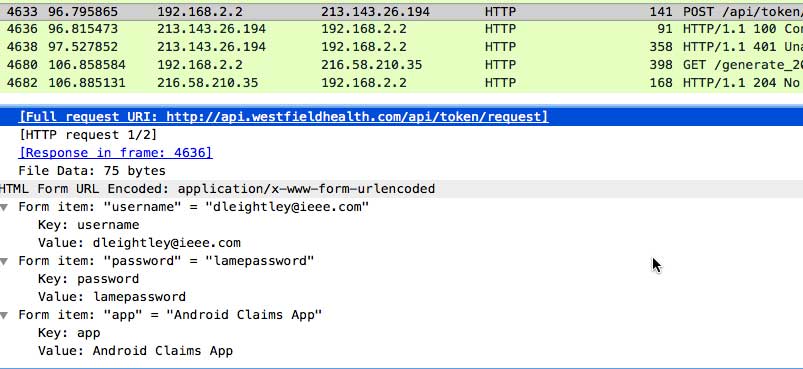The width and height of the screenshot is (803, 369).
Task: Select packet 4636 HTTP/1.1 100 row
Action: [402, 29]
